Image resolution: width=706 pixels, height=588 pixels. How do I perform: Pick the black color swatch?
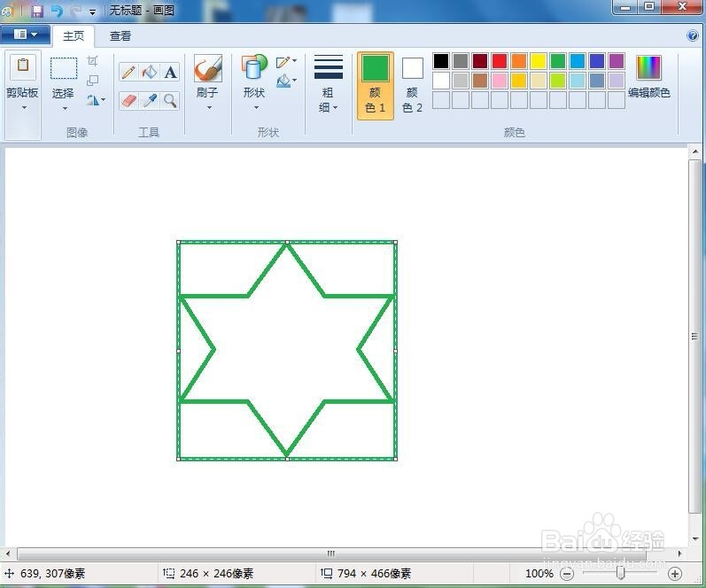[x=441, y=61]
